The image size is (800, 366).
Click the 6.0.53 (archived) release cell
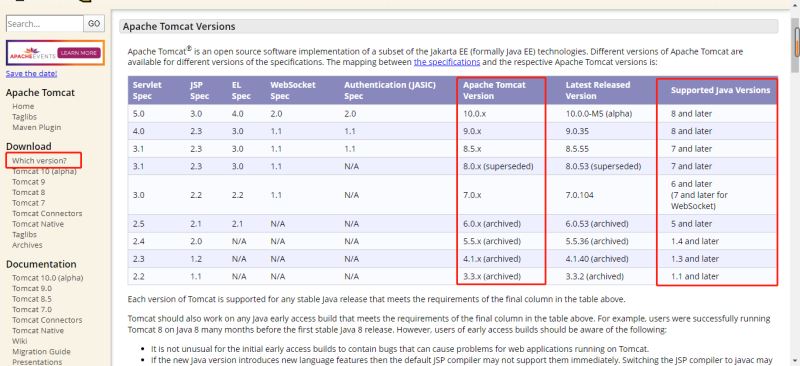(x=597, y=224)
